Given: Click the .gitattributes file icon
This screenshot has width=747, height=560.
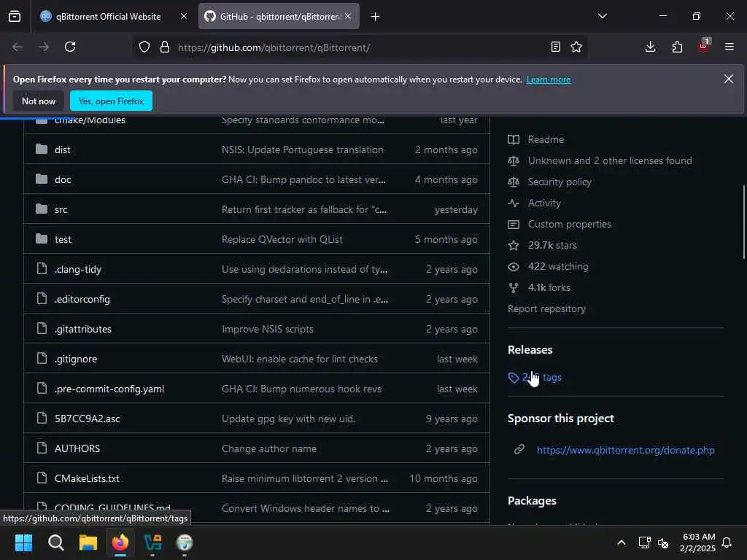Looking at the screenshot, I should 42,329.
